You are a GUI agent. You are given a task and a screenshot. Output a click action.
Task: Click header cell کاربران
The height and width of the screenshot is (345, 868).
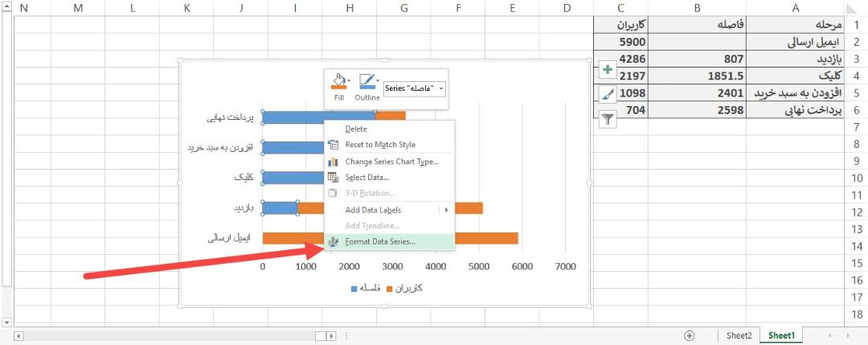pyautogui.click(x=621, y=25)
